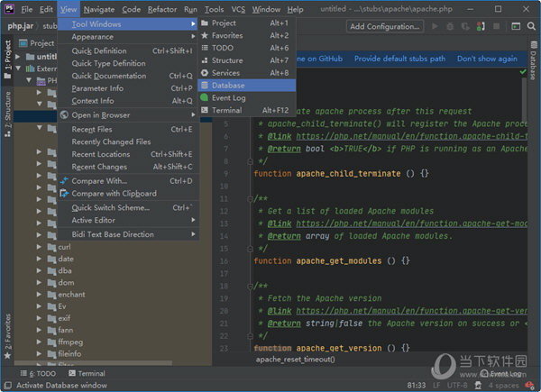The height and width of the screenshot is (392, 541).
Task: Select Services in the Tool Windows submenu
Action: pos(247,73)
